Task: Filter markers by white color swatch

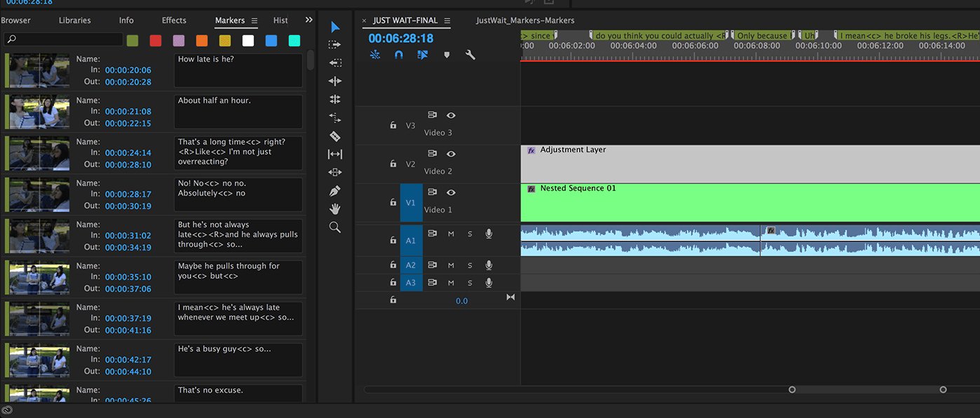Action: tap(248, 41)
